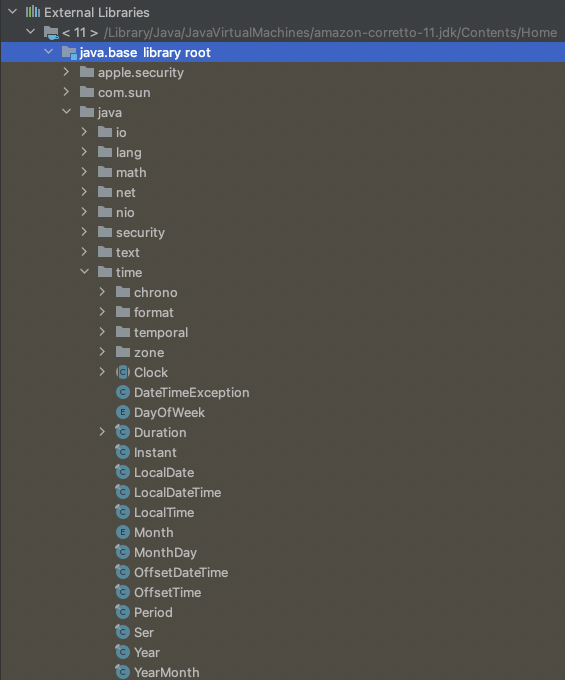The height and width of the screenshot is (680, 565).
Task: Click the apple.security folder icon
Action: pos(87,72)
